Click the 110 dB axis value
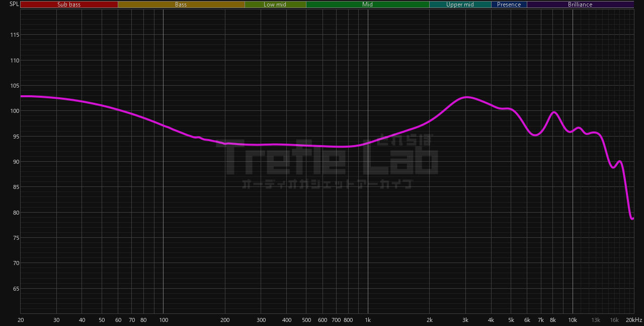644x326 pixels. [15, 60]
